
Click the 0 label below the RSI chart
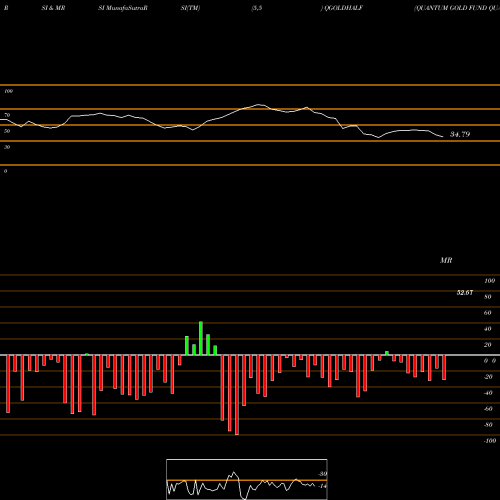point(5,171)
